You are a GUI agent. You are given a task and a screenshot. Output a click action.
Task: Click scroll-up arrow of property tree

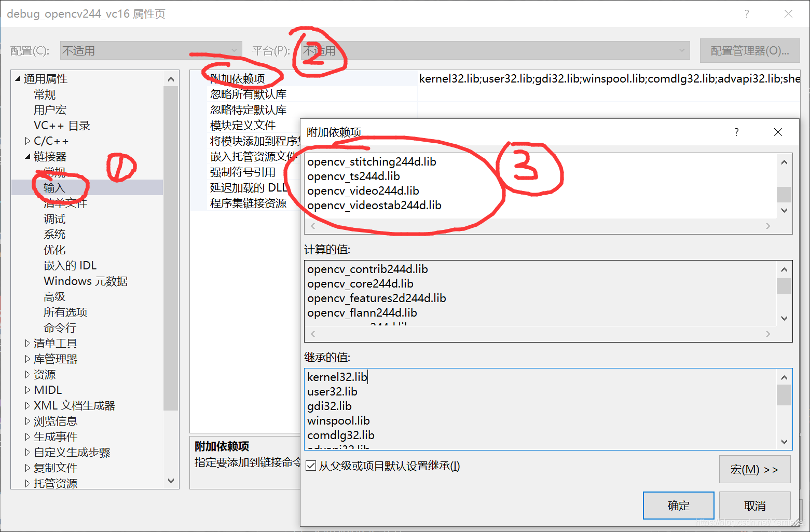(x=171, y=79)
